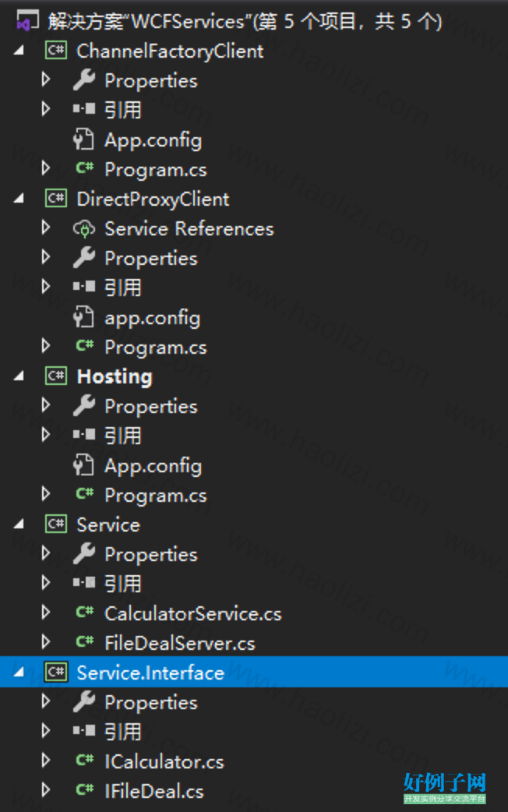The width and height of the screenshot is (508, 812).
Task: Click the references icon under DirectProxyClient
Action: 84,287
